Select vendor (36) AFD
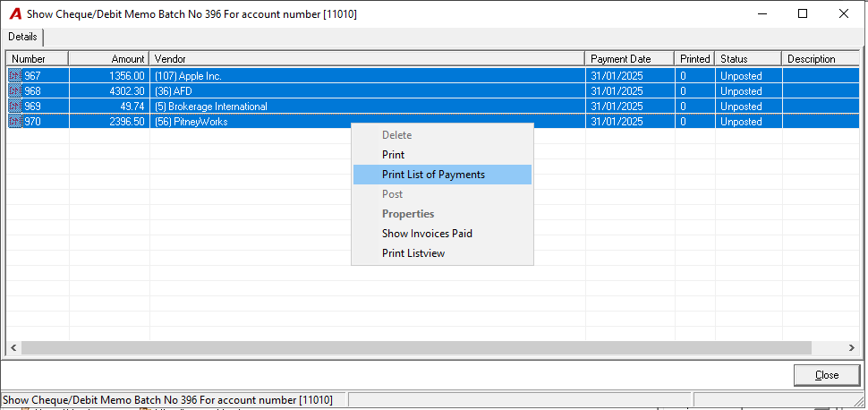868x410 pixels. click(174, 91)
